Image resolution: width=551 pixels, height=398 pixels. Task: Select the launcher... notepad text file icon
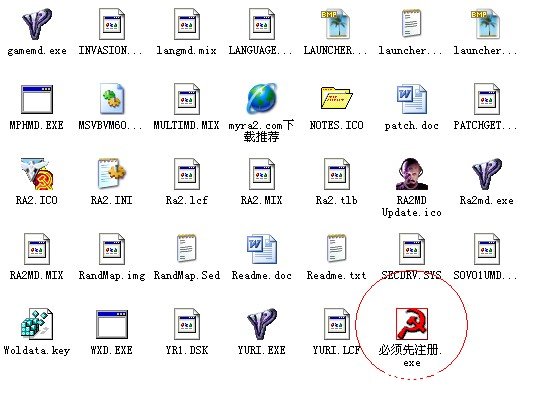[x=411, y=24]
